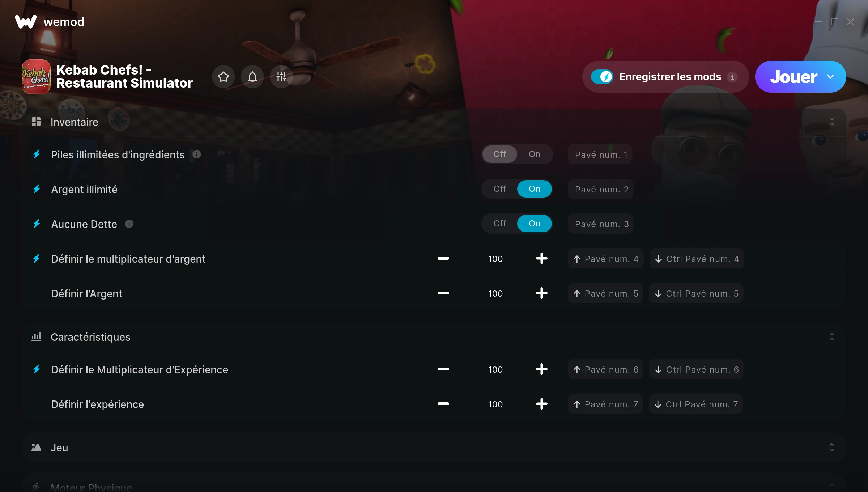Toggle Enregistrer les mods switch
The height and width of the screenshot is (492, 868).
click(x=602, y=77)
